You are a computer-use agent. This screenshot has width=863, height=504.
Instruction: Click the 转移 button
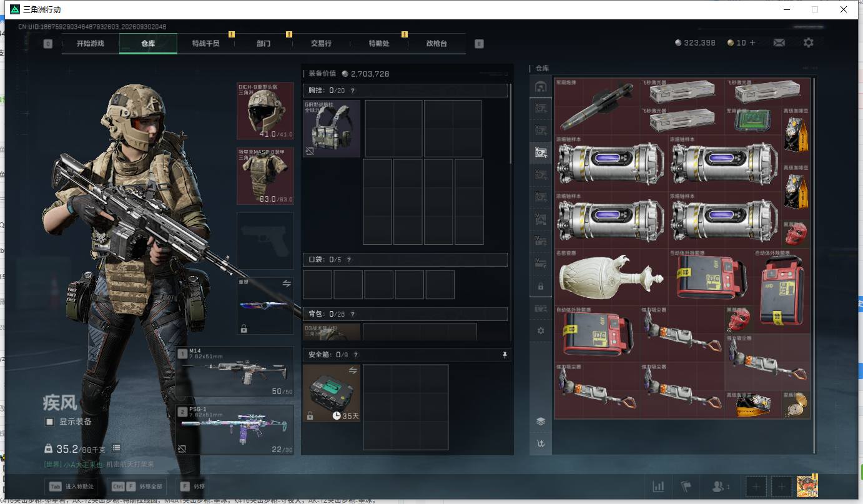(193, 486)
